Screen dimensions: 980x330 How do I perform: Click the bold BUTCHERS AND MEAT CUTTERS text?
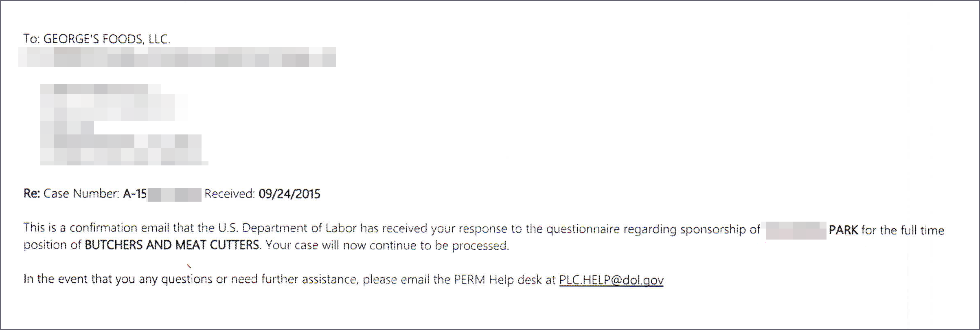pos(172,245)
